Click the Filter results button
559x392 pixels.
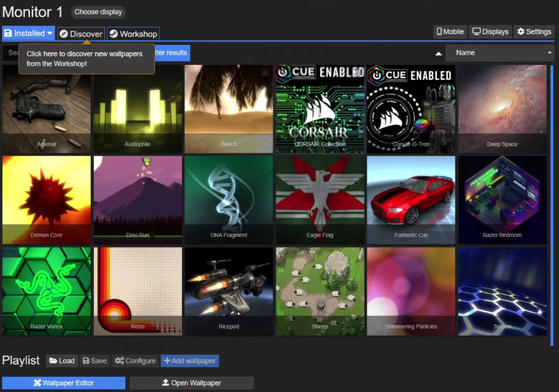(x=172, y=53)
